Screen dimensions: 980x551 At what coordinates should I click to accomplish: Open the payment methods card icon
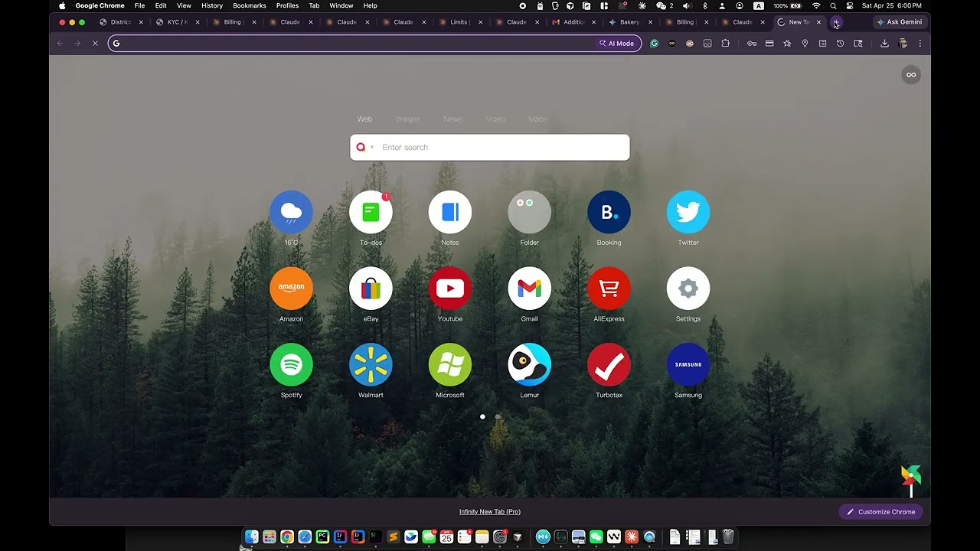coord(769,44)
